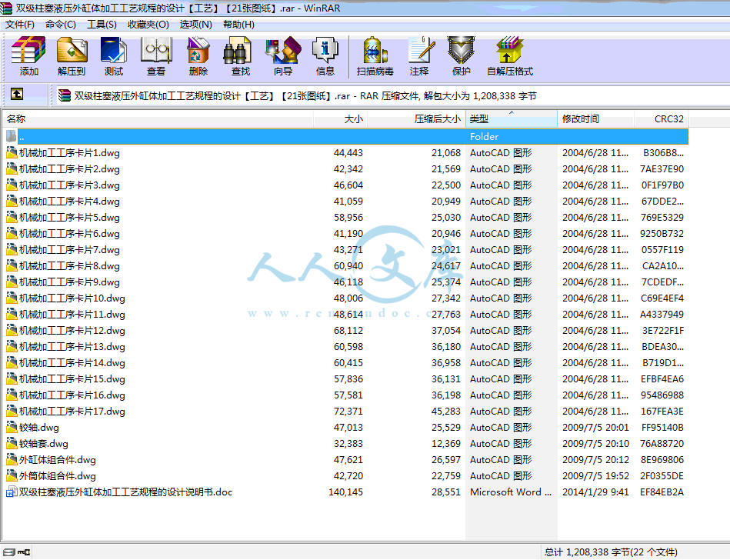Go up one level with the arrow button
Image resolution: width=730 pixels, height=560 pixels.
tap(17, 95)
